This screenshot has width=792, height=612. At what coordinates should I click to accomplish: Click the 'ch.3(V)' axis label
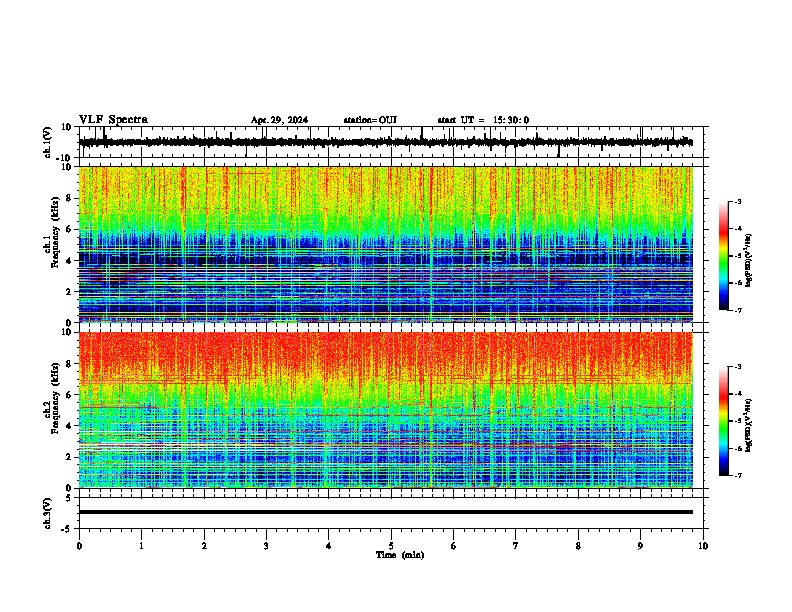[48, 513]
